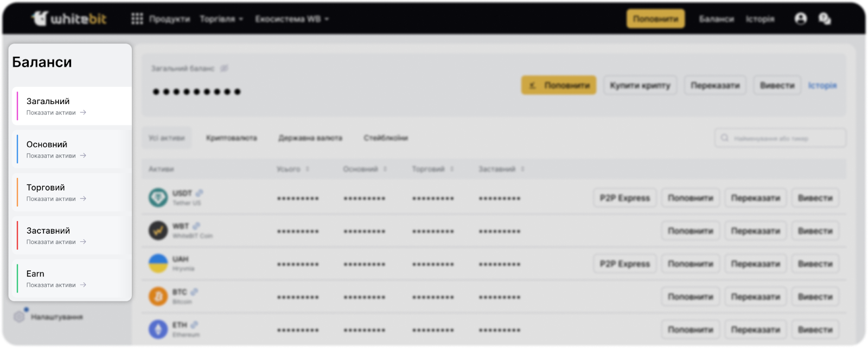Open the support chat icon in header
This screenshot has width=868, height=348.
[825, 19]
